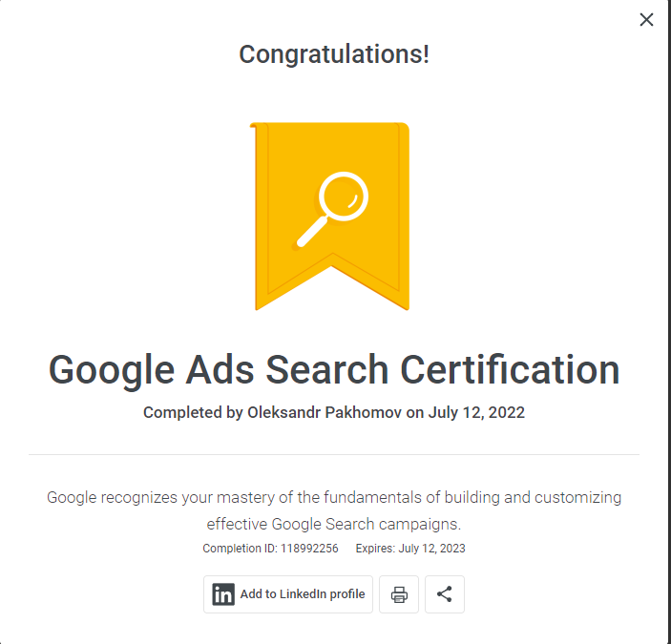The width and height of the screenshot is (671, 644).
Task: Click the Completion ID label
Action: coord(241,549)
